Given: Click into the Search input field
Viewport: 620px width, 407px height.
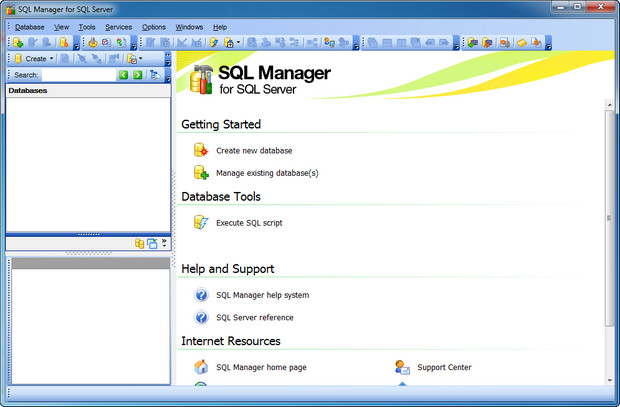Looking at the screenshot, I should pos(78,75).
